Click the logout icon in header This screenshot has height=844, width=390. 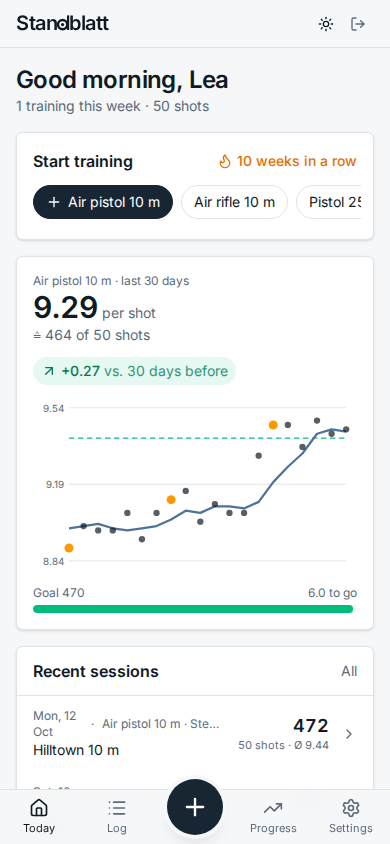tap(358, 24)
